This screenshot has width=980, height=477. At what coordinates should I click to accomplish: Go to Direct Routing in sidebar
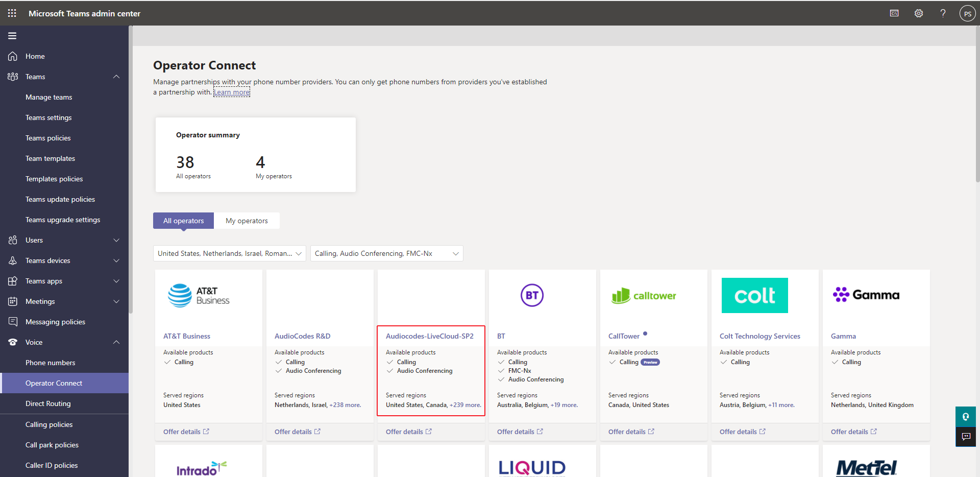pos(48,403)
